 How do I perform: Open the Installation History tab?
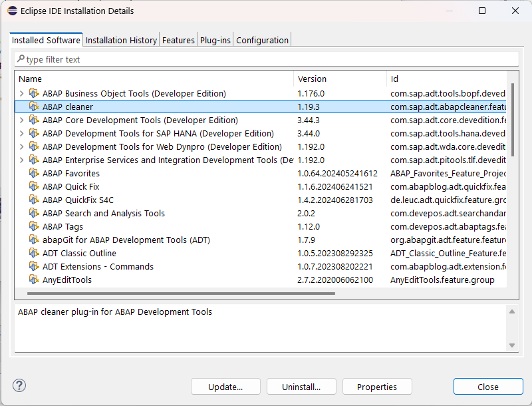coord(121,40)
